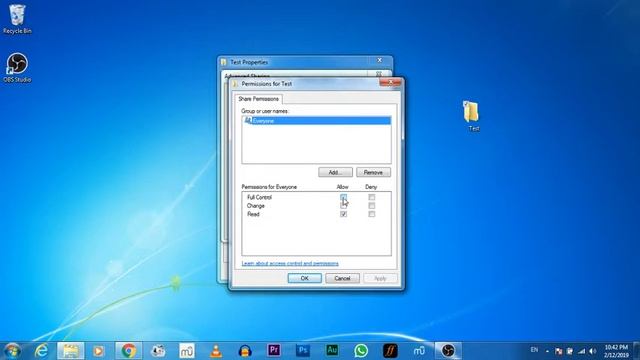
Task: Launch Internet Explorer from taskbar
Action: pos(41,351)
